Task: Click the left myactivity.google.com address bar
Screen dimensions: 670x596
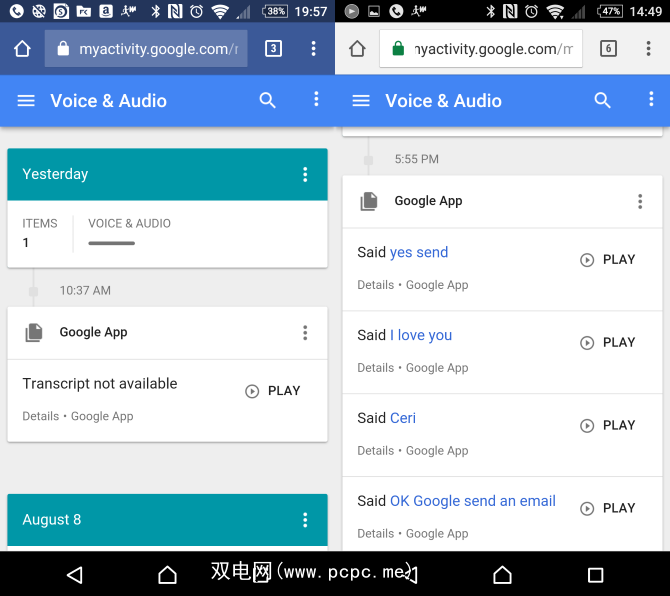Action: tap(146, 49)
